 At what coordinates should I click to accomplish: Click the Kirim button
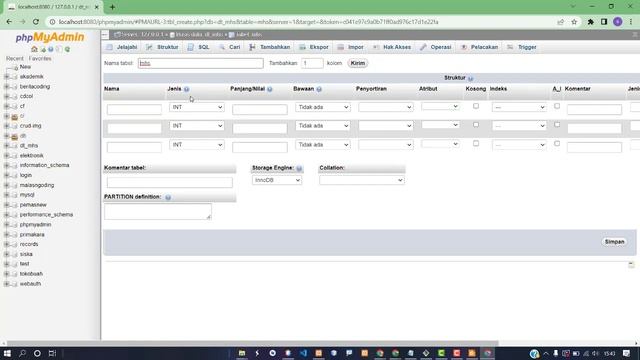click(358, 63)
